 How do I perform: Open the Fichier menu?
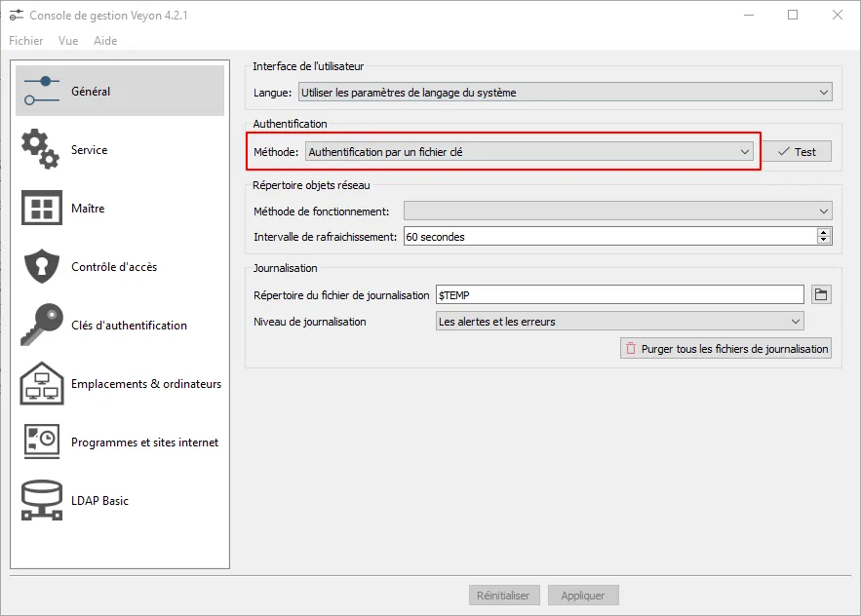pos(25,41)
